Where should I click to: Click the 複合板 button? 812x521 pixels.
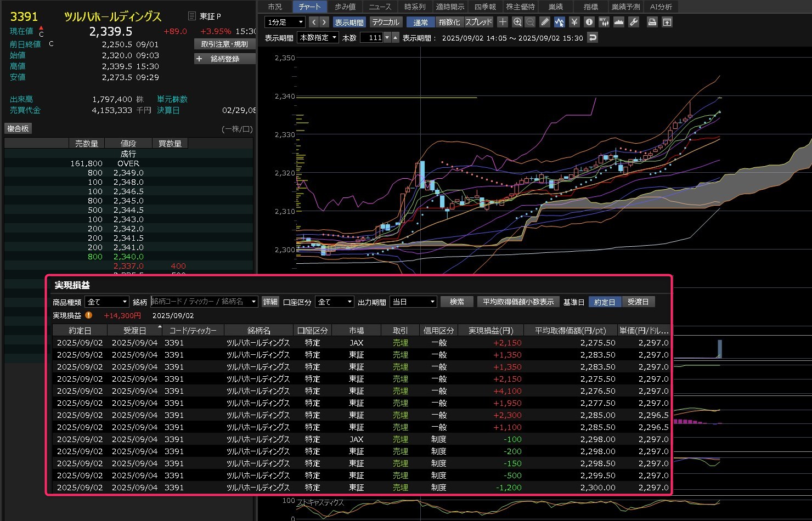18,128
